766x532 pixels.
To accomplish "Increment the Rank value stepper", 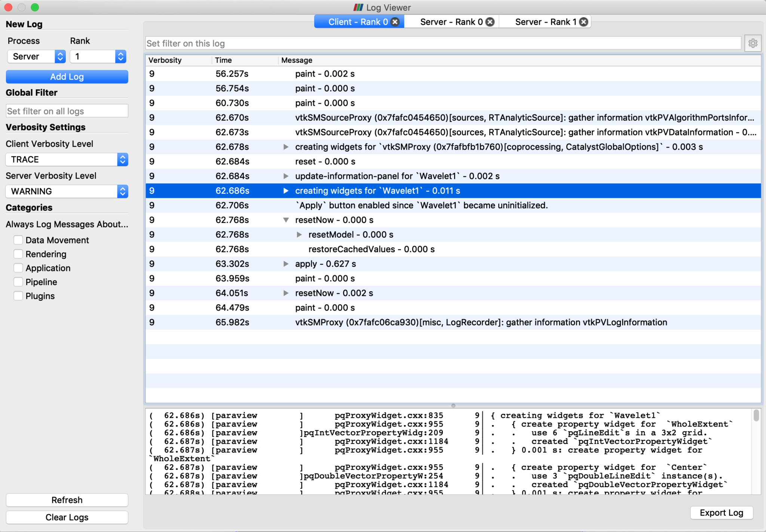I will (120, 54).
